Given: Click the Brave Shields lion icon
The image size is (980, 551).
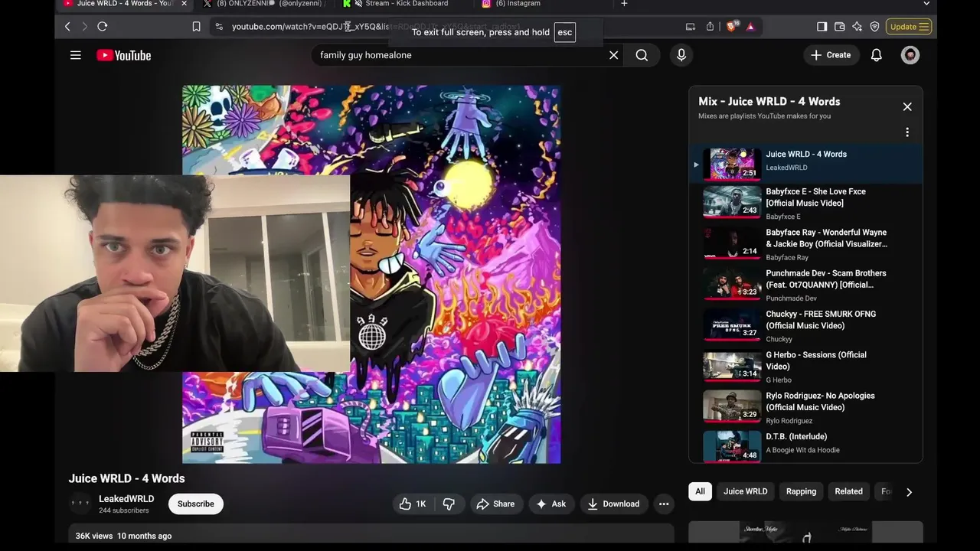Looking at the screenshot, I should coord(731,27).
